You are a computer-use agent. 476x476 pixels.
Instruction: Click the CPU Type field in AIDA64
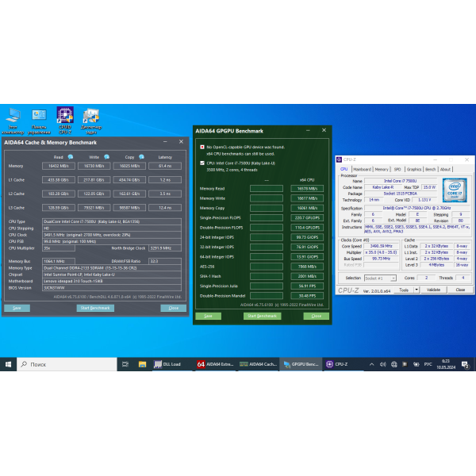[x=112, y=221]
